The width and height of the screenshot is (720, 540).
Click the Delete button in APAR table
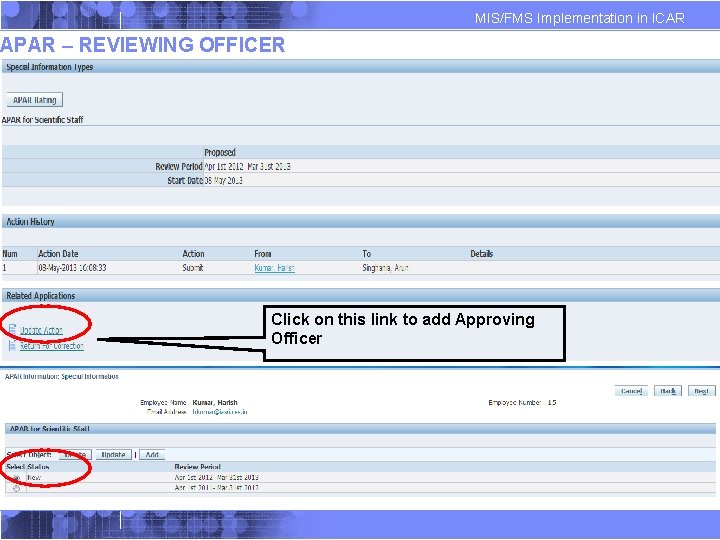[x=75, y=455]
